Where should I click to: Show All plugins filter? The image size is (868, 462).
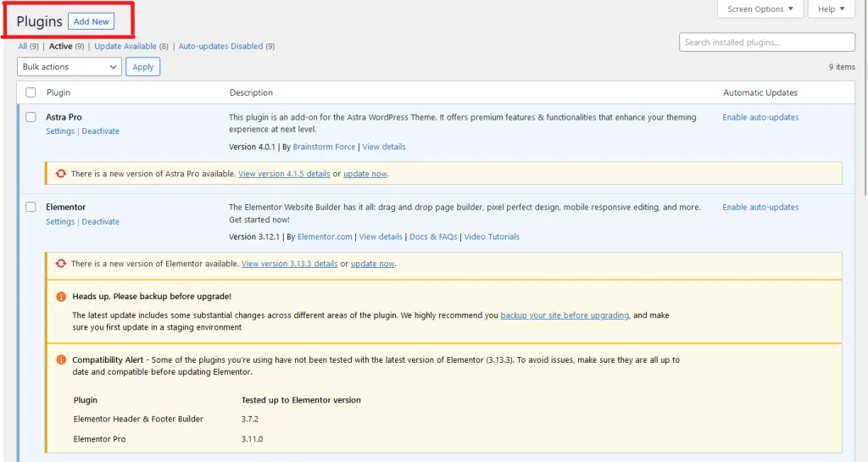(22, 47)
